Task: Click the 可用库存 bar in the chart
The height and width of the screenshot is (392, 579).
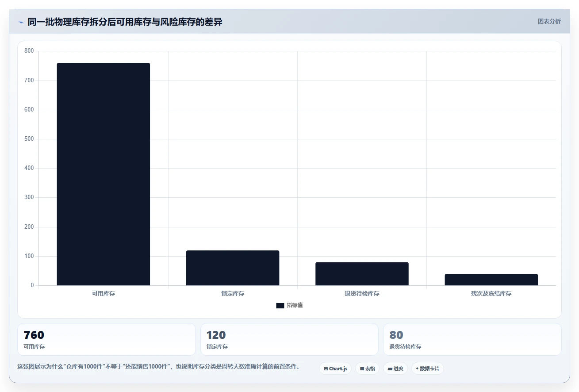Action: [x=104, y=174]
